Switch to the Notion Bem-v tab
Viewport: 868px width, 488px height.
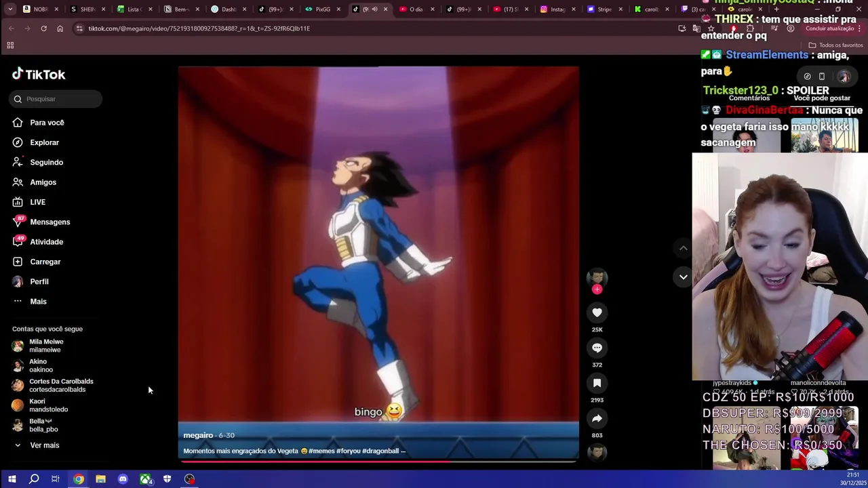(180, 9)
